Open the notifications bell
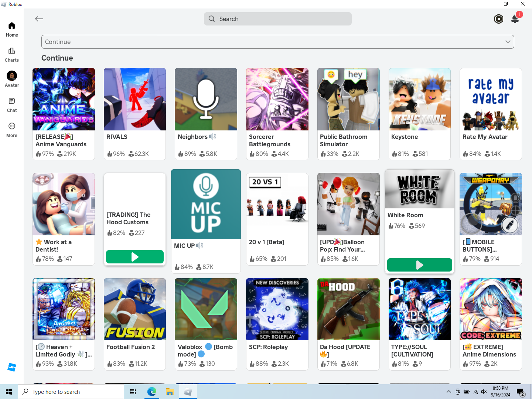The image size is (532, 399). pyautogui.click(x=515, y=19)
